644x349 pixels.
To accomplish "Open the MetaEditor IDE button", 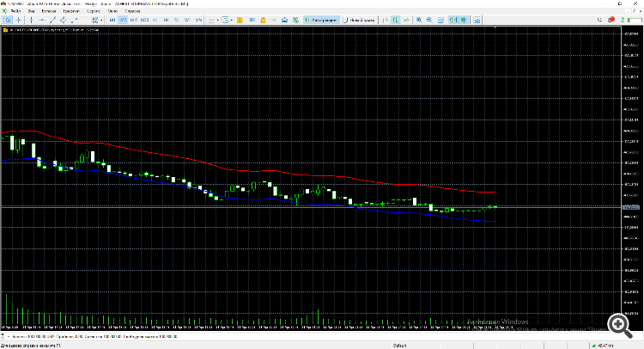I will click(x=252, y=20).
